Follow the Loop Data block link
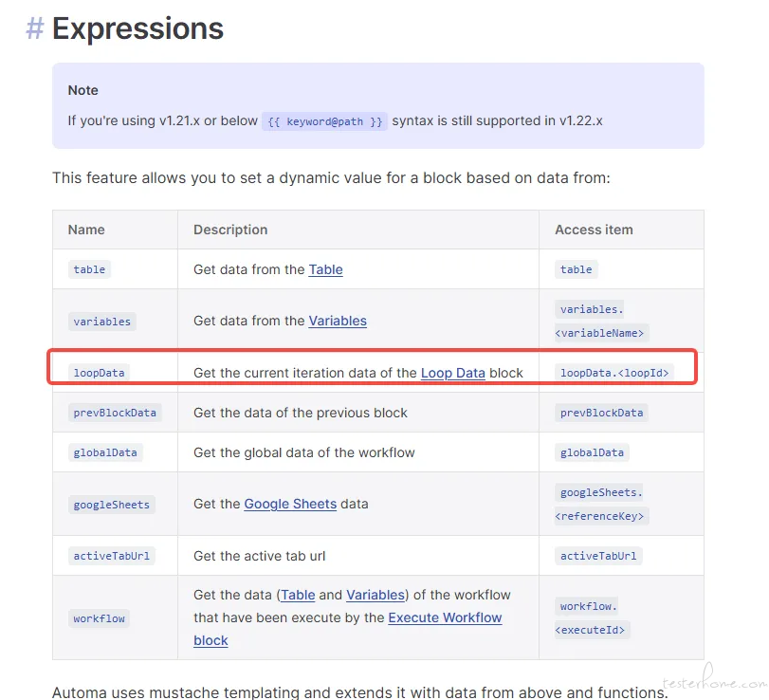This screenshot has height=700, width=769. [x=452, y=373]
